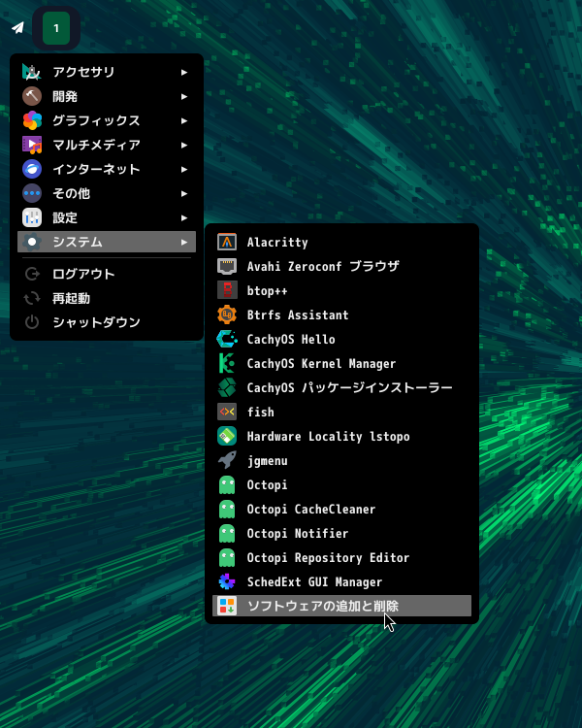Click the グラフィックス colorful flower icon

[32, 120]
